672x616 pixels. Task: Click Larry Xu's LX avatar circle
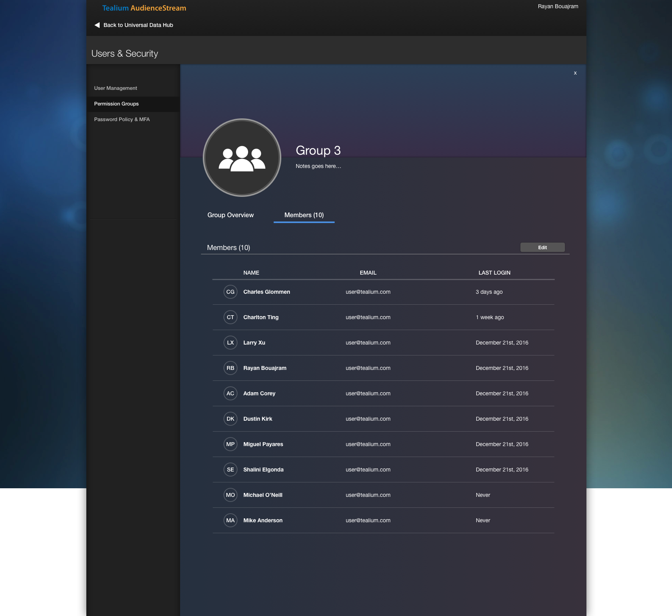click(230, 343)
